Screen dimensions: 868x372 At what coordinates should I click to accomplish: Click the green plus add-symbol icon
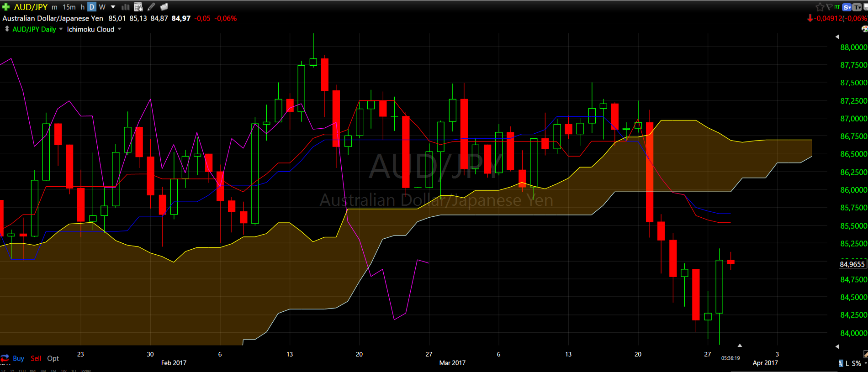[x=6, y=7]
